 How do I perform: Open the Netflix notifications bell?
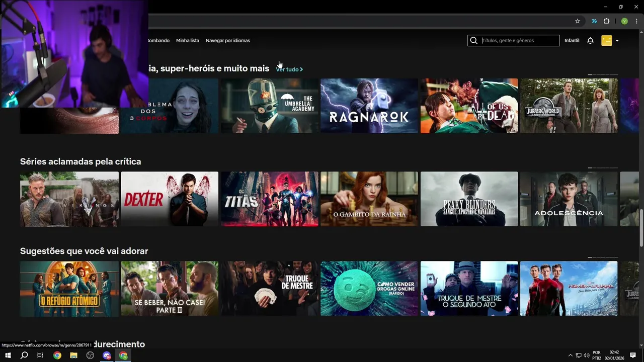[x=590, y=41]
